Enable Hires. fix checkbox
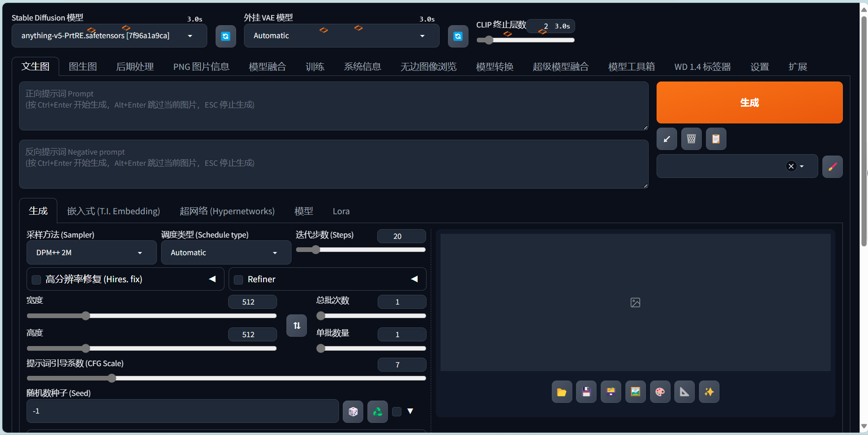The width and height of the screenshot is (868, 435). coord(36,280)
